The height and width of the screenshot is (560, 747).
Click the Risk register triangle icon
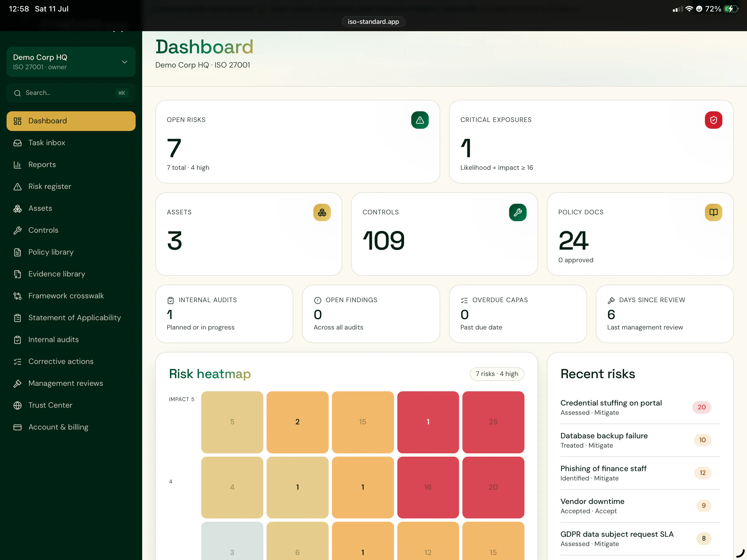click(17, 186)
